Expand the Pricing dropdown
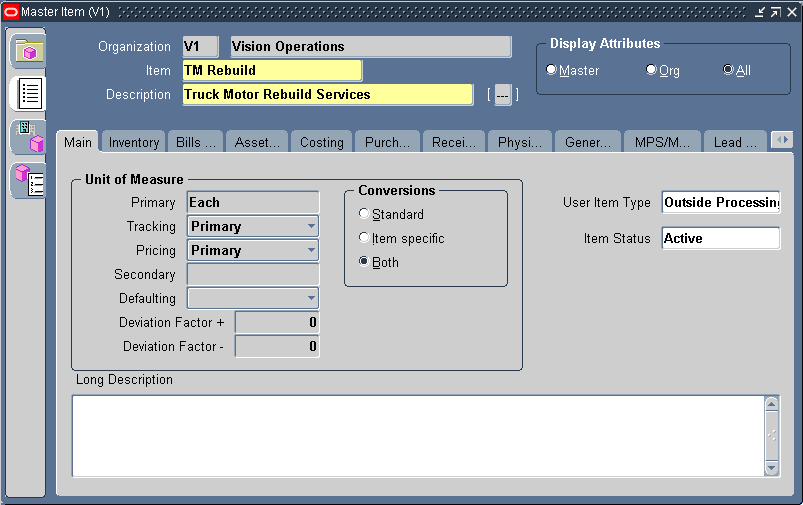This screenshot has height=505, width=803. pyautogui.click(x=311, y=250)
